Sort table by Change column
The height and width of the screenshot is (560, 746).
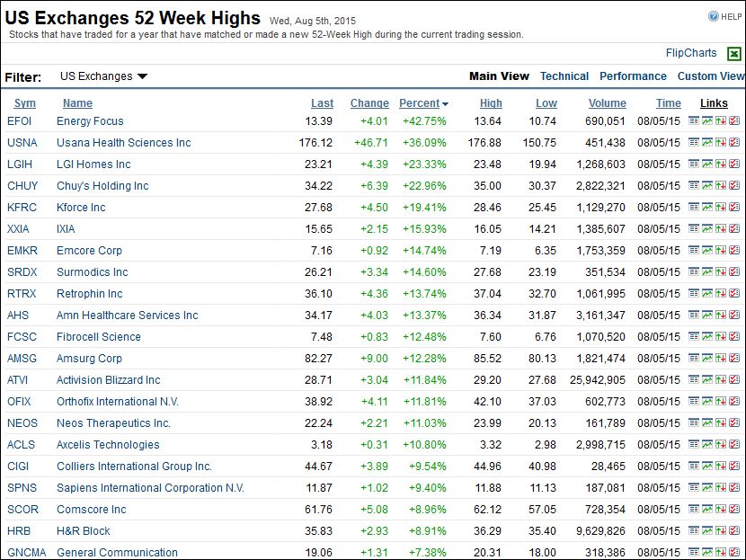(x=369, y=103)
